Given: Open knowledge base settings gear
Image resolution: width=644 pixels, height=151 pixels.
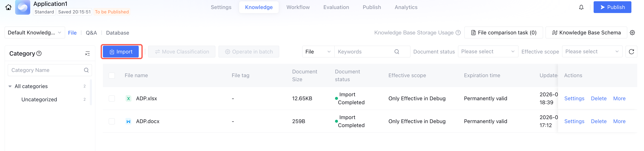Looking at the screenshot, I should tap(632, 33).
